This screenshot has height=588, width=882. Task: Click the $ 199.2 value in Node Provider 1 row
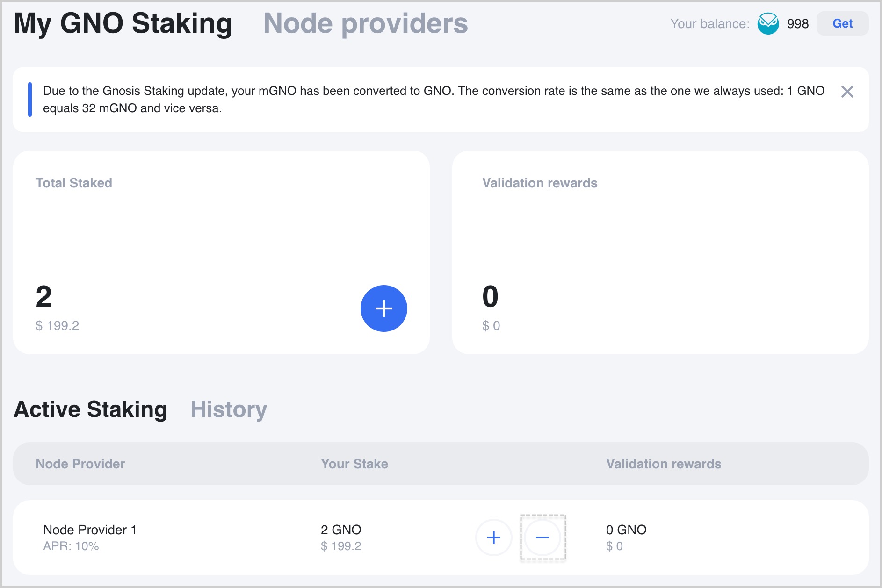pyautogui.click(x=341, y=546)
